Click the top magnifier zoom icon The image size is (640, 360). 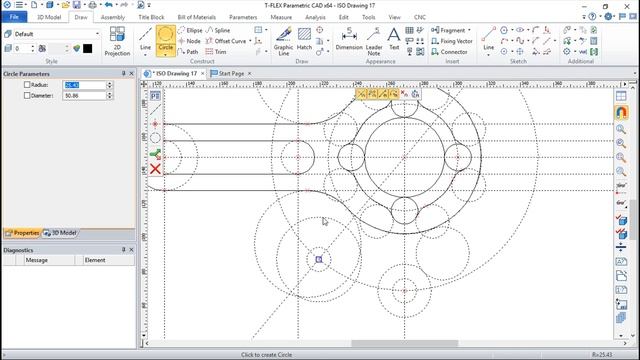click(621, 129)
